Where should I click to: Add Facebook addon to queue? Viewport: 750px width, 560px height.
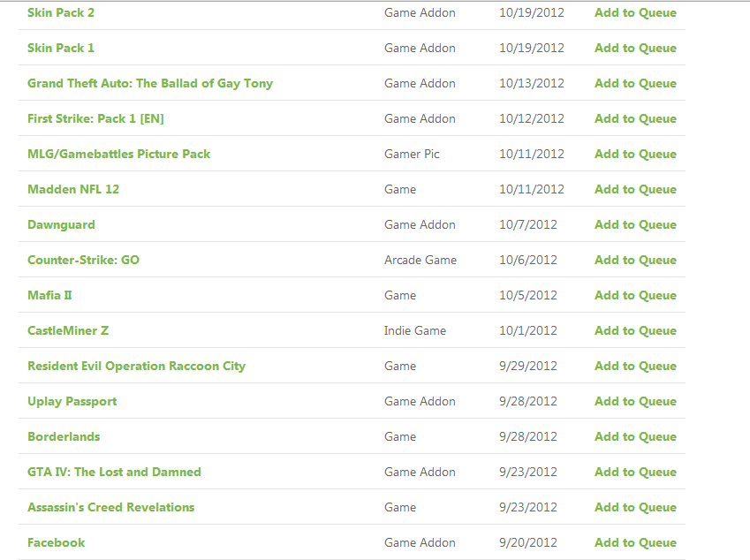[x=635, y=542]
